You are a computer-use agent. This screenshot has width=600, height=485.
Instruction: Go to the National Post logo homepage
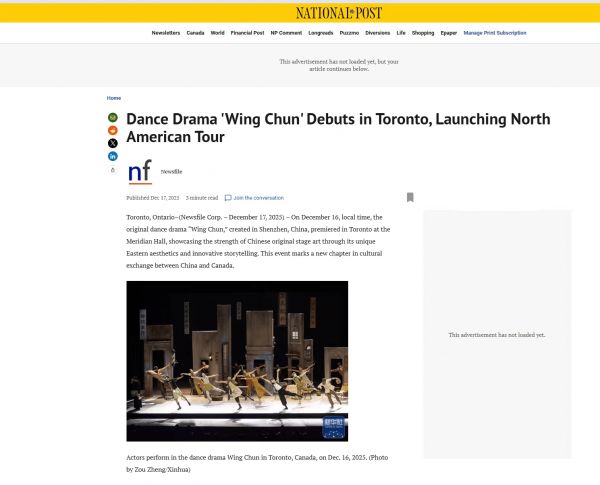tap(339, 13)
